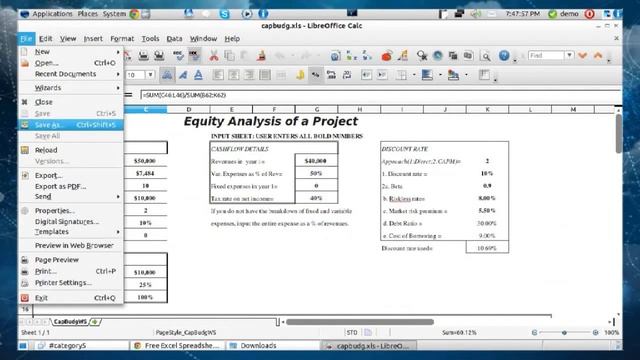Expand the Templates submenu

point(70,231)
